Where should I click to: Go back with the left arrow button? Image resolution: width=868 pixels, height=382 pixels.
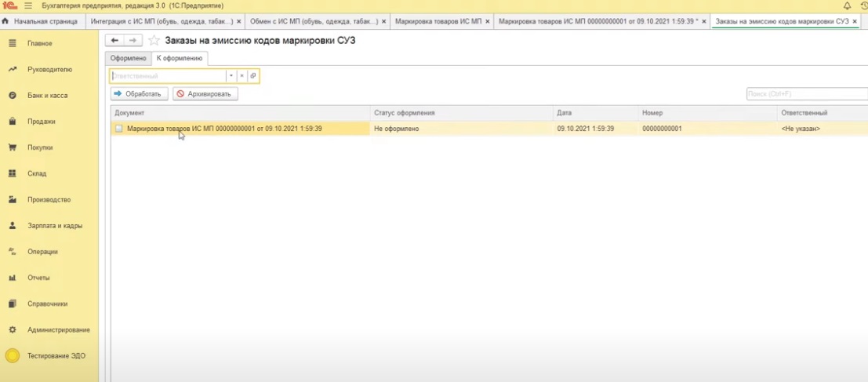pos(115,40)
